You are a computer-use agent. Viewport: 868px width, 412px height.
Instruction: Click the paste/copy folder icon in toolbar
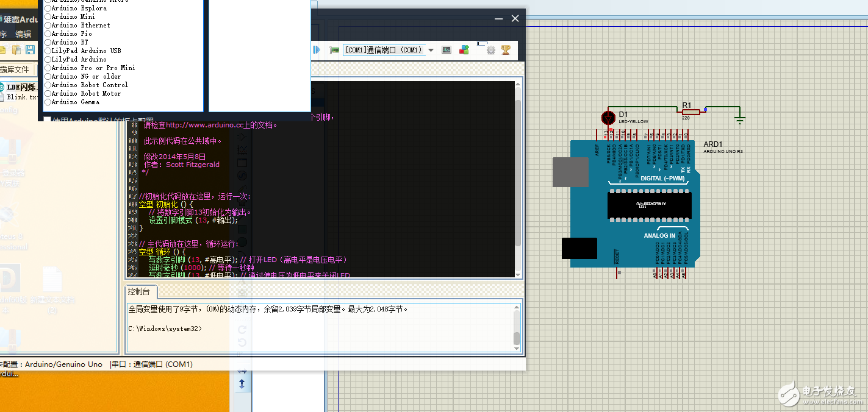click(x=16, y=49)
